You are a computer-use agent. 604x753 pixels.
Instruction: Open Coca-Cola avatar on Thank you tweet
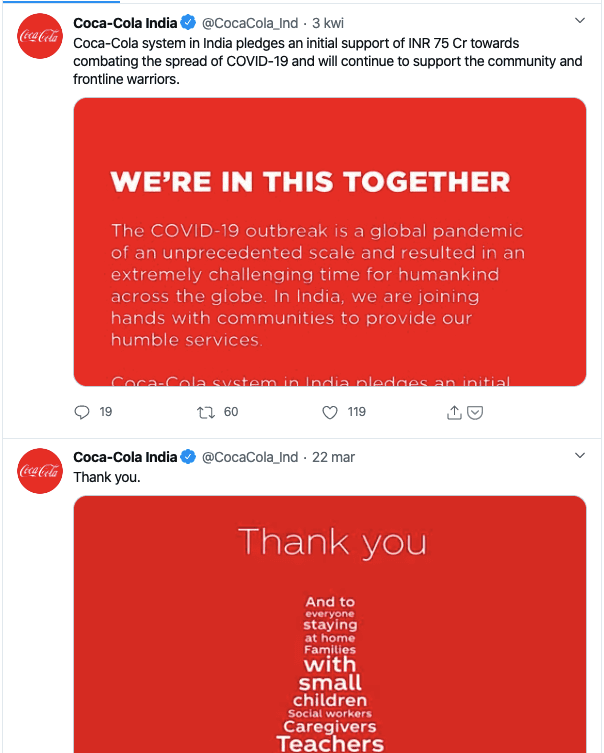(x=40, y=471)
